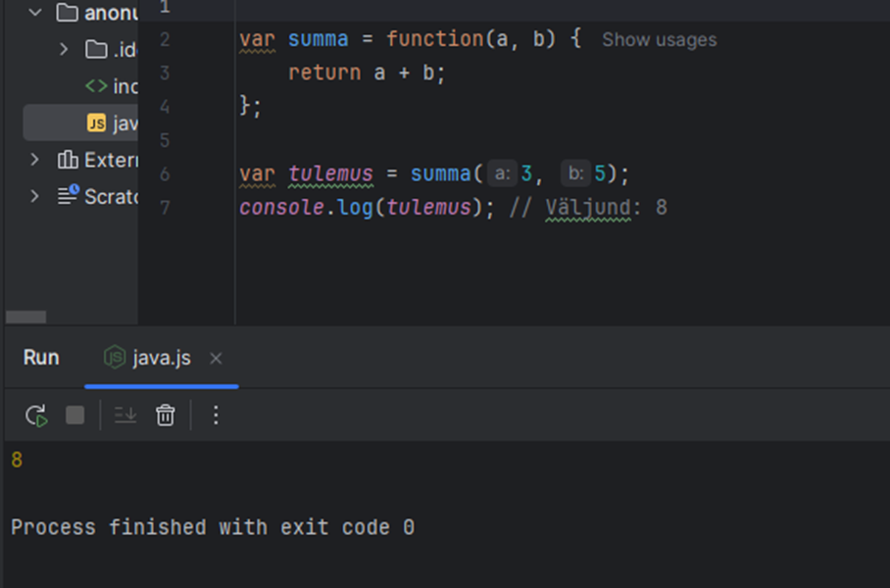The width and height of the screenshot is (890, 588).
Task: Click the Show usages hint
Action: pyautogui.click(x=659, y=40)
